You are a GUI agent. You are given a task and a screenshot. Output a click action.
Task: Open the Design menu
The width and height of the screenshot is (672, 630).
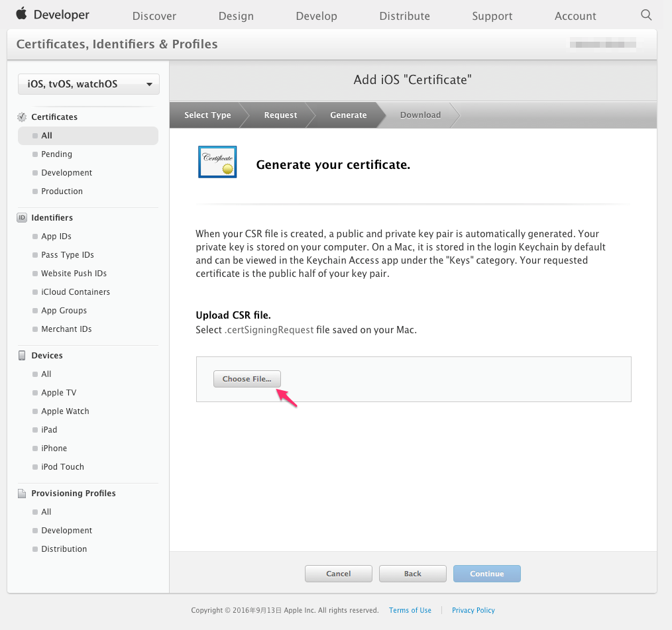[236, 16]
